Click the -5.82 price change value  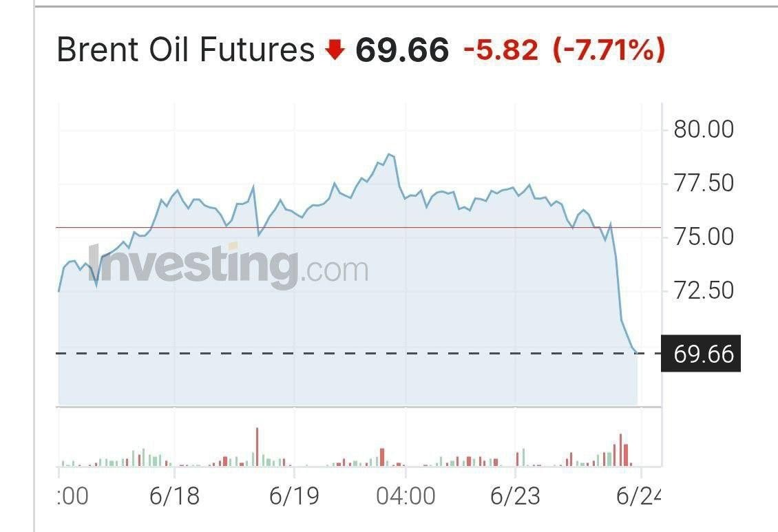500,50
